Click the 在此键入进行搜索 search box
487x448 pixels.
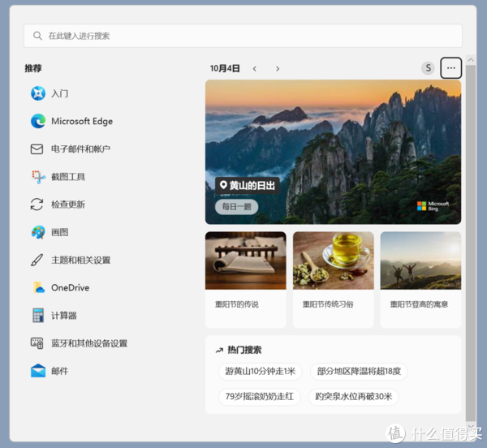243,36
